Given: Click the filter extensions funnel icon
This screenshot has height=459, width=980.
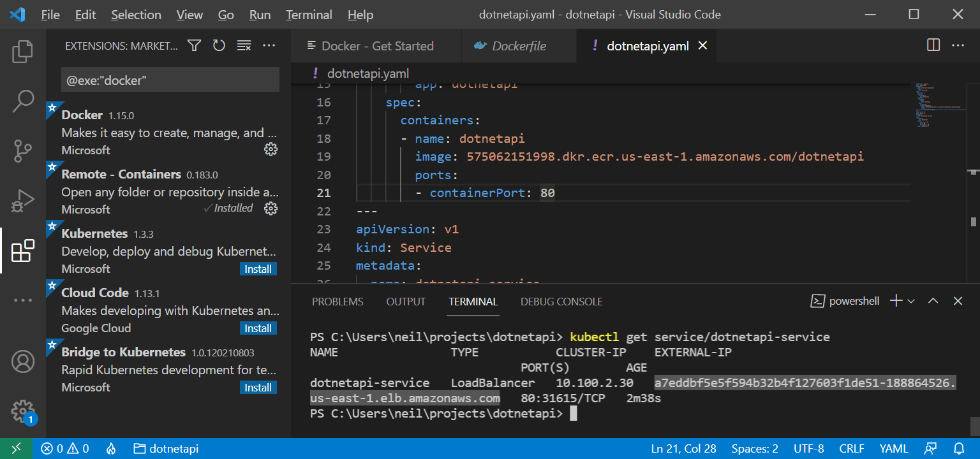Looking at the screenshot, I should point(195,45).
